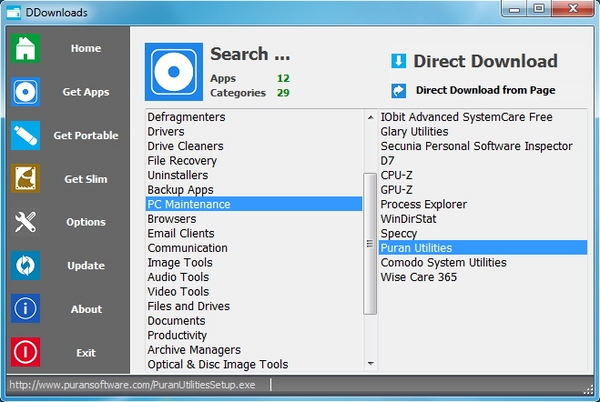Click the PuranUtilitiesSetup.exe URL in status bar

point(132,385)
